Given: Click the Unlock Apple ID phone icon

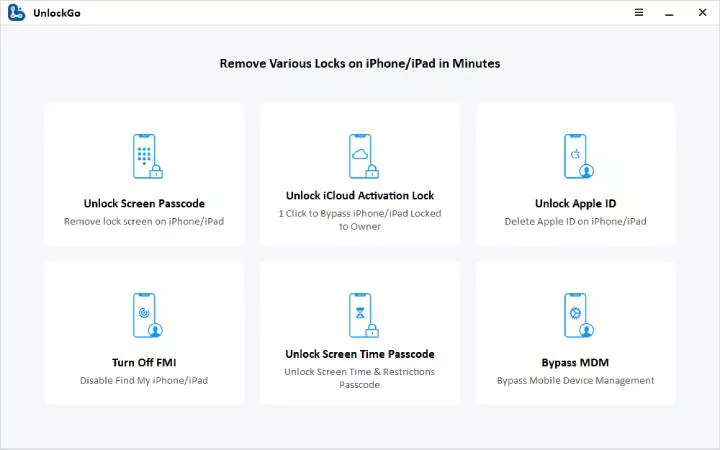Looking at the screenshot, I should pos(579,156).
